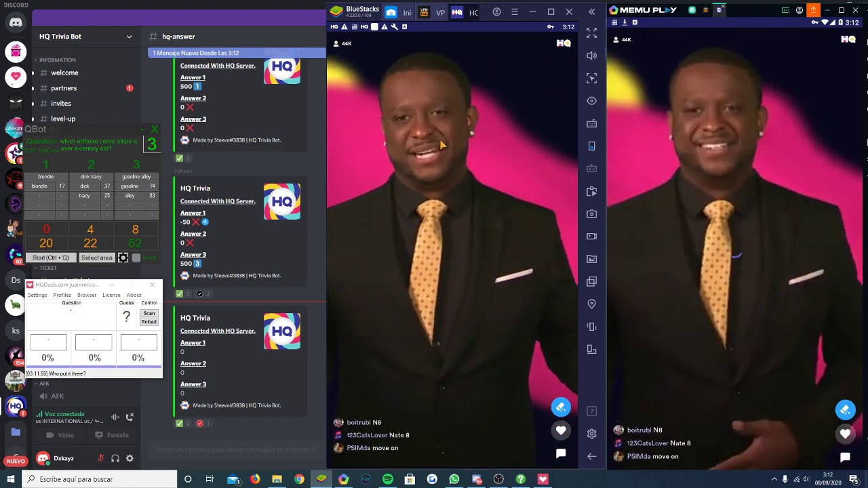Toggle the QBot Block checkbox
This screenshot has height=488, width=868.
point(136,258)
